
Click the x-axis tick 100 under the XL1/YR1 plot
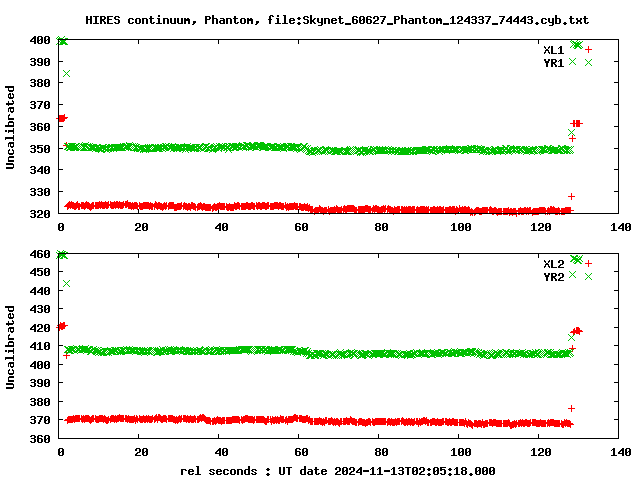(461, 227)
